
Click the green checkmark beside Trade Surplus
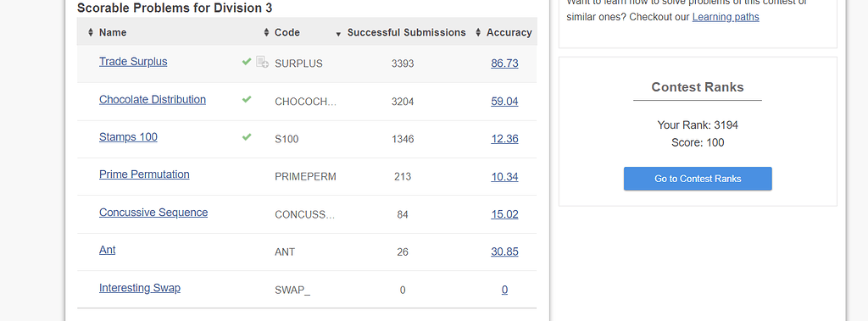(x=247, y=62)
